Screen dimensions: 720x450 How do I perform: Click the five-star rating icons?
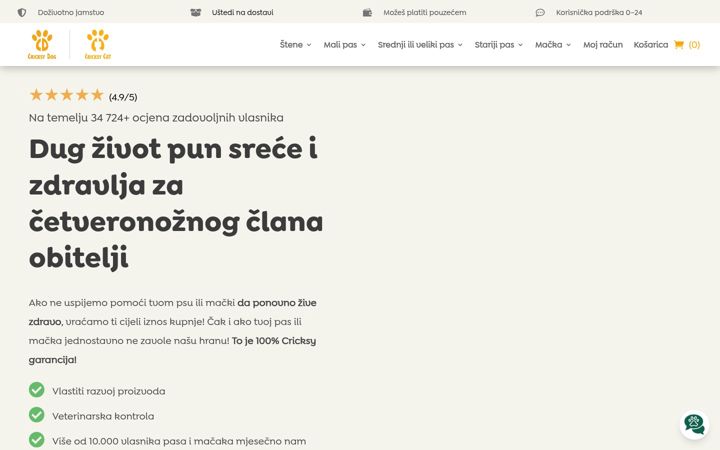point(67,95)
